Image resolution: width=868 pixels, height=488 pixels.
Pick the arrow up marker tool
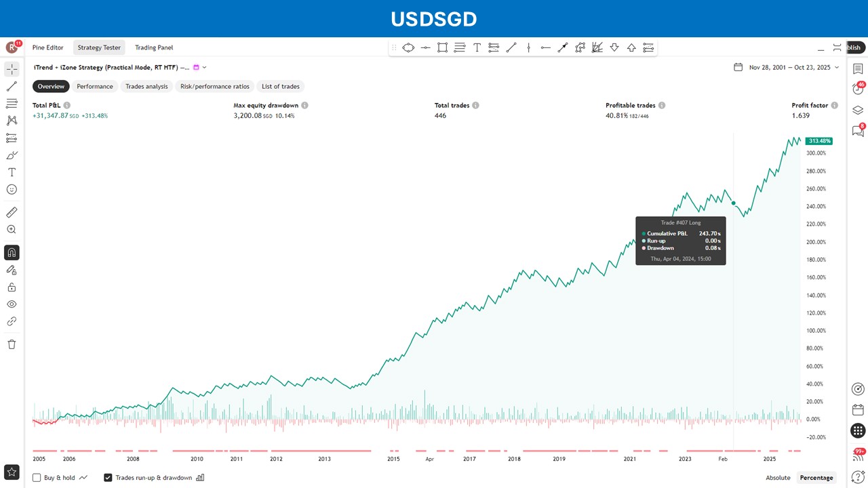(631, 47)
